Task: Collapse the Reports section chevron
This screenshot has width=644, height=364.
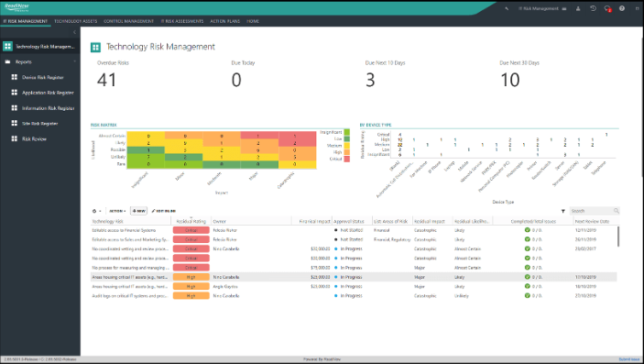Action: point(75,61)
